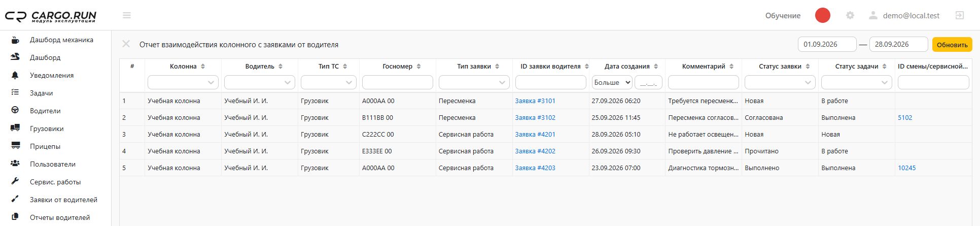Open the Тип заявки filter dropdown
The width and height of the screenshot is (980, 226).
click(474, 82)
